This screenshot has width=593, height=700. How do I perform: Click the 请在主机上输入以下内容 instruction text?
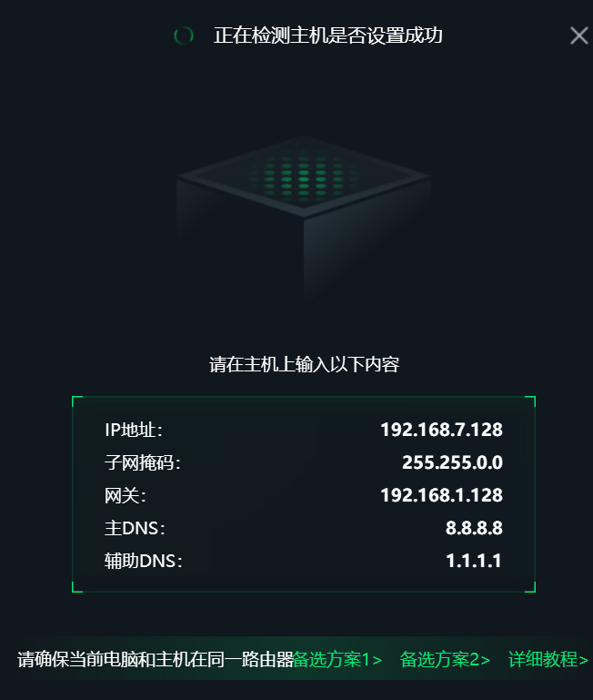(x=305, y=364)
